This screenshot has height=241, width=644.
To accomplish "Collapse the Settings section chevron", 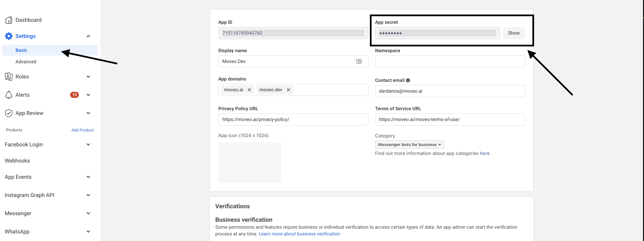I will (x=88, y=36).
